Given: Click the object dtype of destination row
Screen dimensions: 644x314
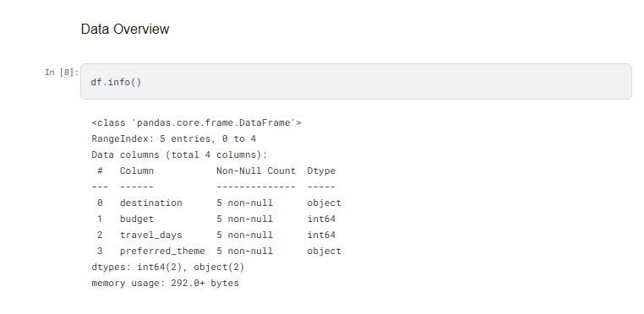Looking at the screenshot, I should point(324,203).
